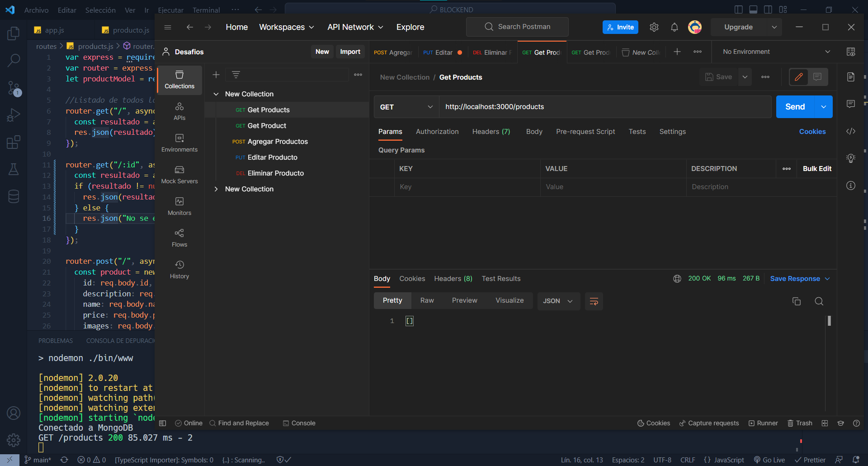This screenshot has width=868, height=466.
Task: Expand the second New Collection folder
Action: click(216, 189)
